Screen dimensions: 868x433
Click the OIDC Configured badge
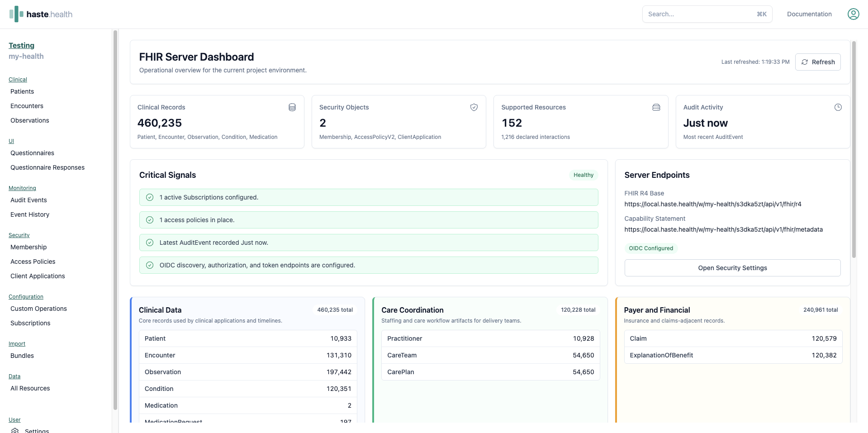tap(651, 248)
